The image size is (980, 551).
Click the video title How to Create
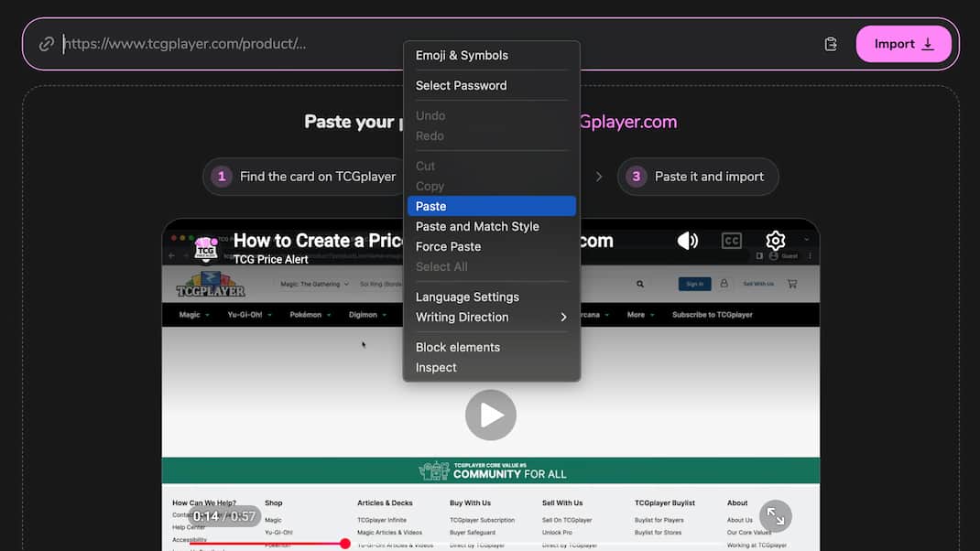coord(318,241)
